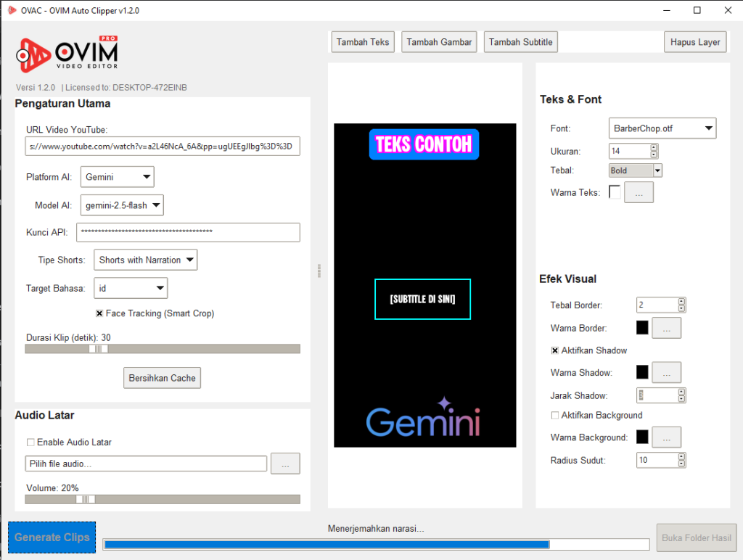The height and width of the screenshot is (560, 743).
Task: Click the Tambah Subtitle button
Action: tap(520, 42)
